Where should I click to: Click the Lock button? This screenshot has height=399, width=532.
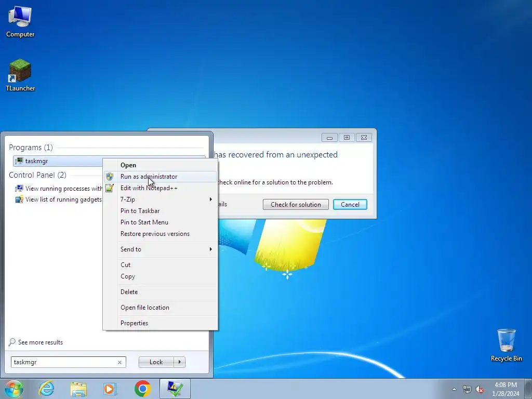tap(156, 362)
